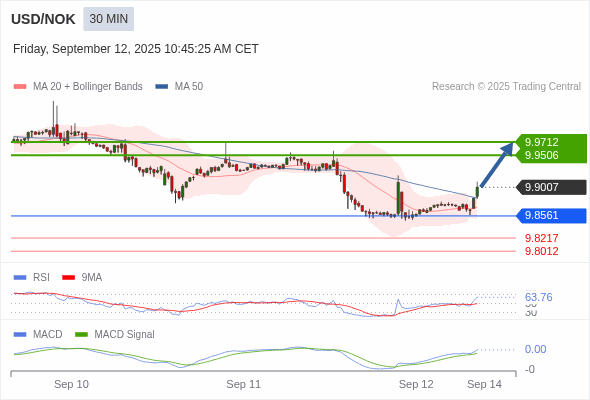Toggle the MA 50 legend entry

click(179, 87)
